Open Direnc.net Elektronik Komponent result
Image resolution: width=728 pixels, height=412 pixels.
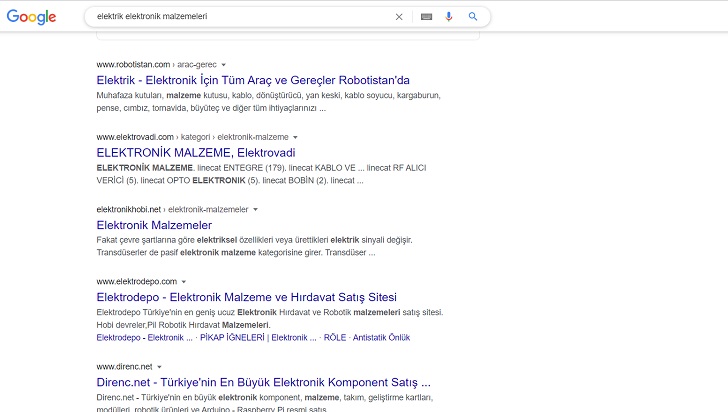point(264,382)
